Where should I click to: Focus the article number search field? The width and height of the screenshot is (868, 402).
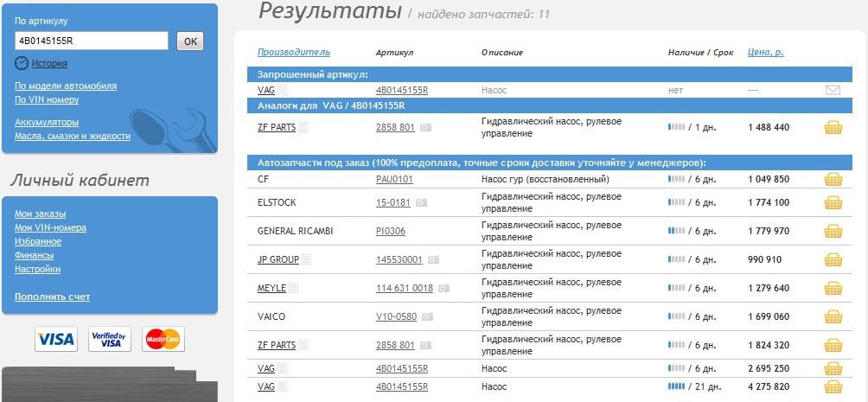coord(92,41)
